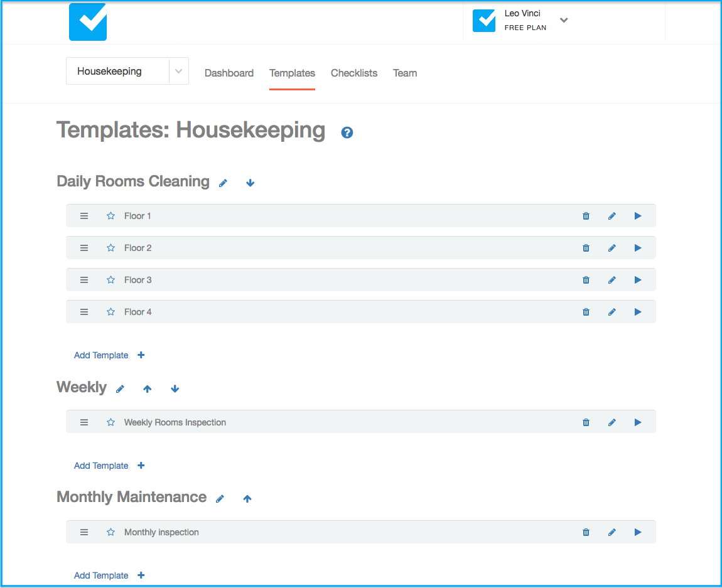Star the Monthly inspection template

110,532
